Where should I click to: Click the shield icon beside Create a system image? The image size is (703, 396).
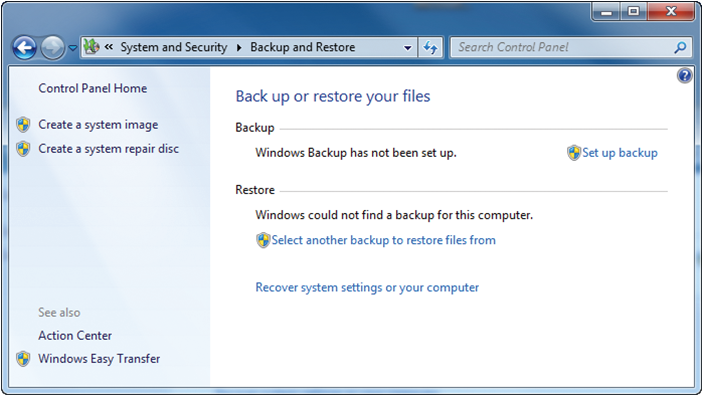pyautogui.click(x=23, y=124)
